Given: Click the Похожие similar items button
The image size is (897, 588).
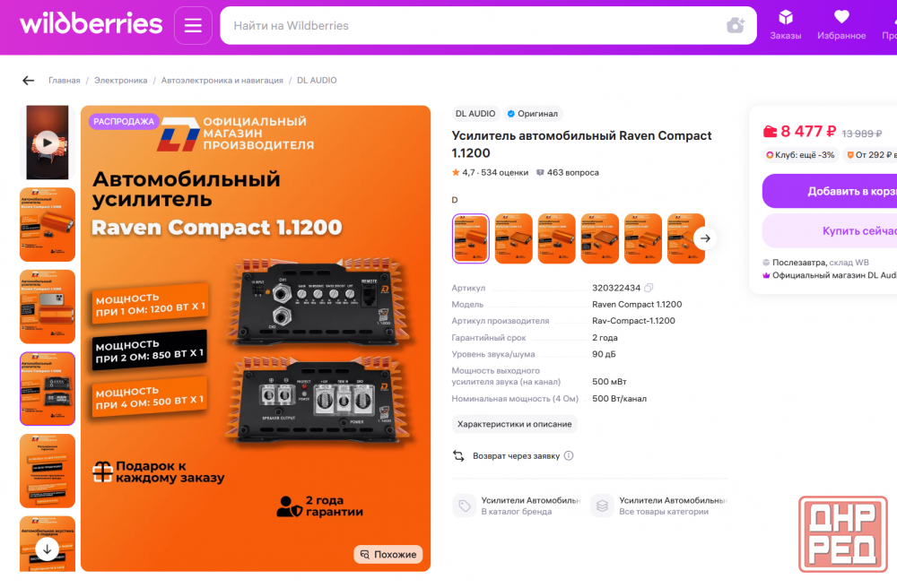Looking at the screenshot, I should point(388,554).
